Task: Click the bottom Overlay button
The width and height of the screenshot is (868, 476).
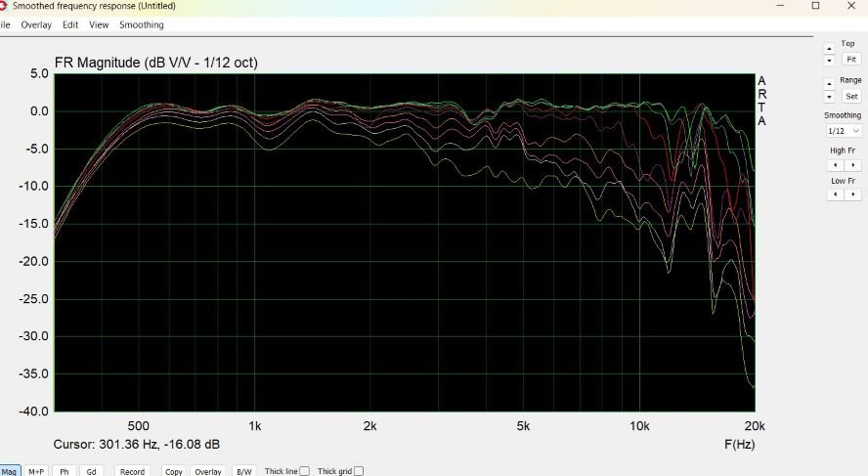Action: tap(208, 471)
